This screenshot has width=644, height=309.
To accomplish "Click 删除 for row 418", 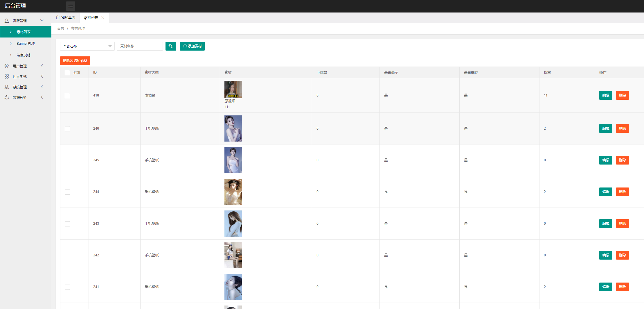I will point(623,95).
